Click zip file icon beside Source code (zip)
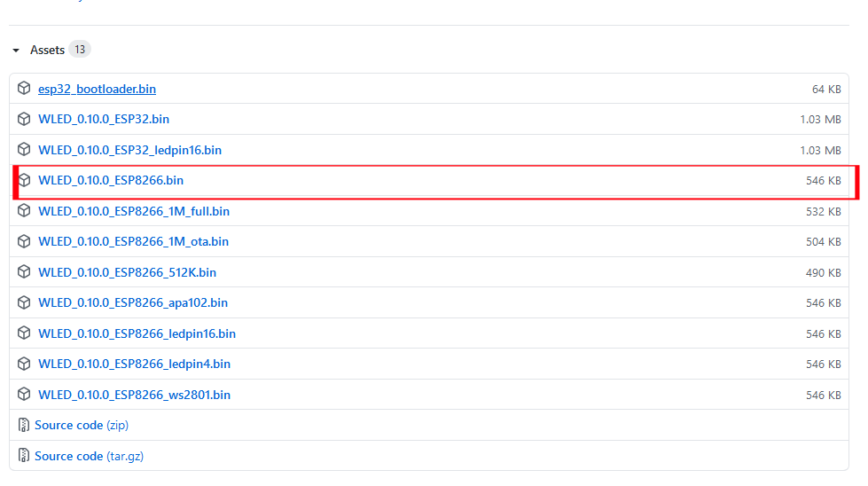Viewport: 868px width, 486px height. coord(23,425)
